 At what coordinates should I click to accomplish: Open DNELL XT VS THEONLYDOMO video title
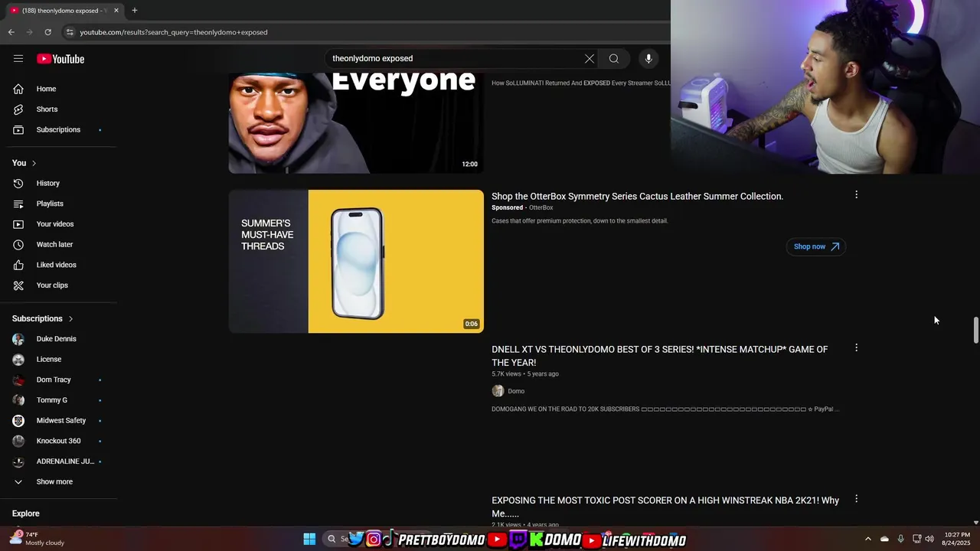pyautogui.click(x=659, y=356)
